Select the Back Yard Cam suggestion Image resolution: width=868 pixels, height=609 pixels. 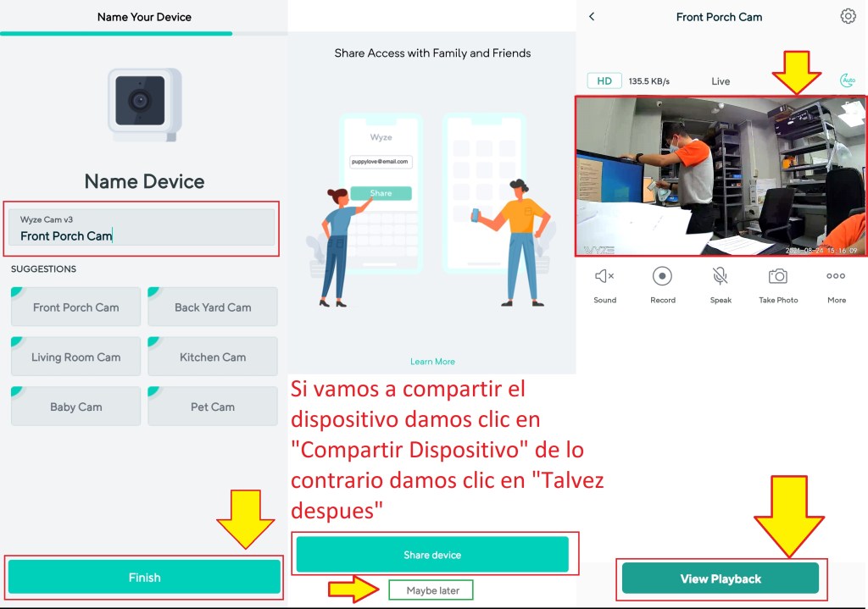point(213,307)
